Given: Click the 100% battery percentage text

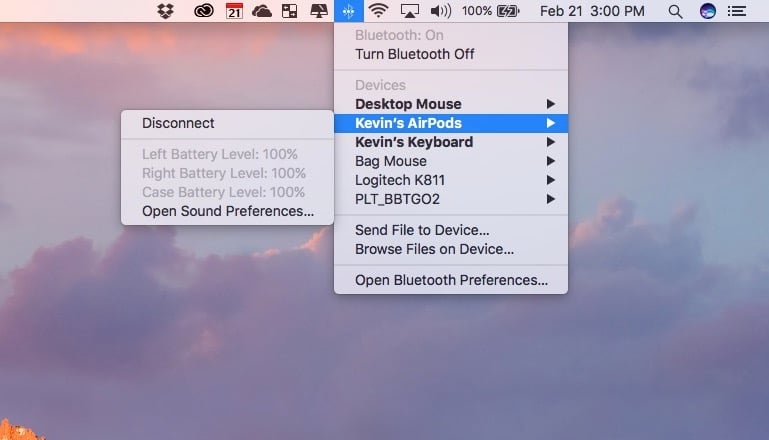Looking at the screenshot, I should click(477, 11).
